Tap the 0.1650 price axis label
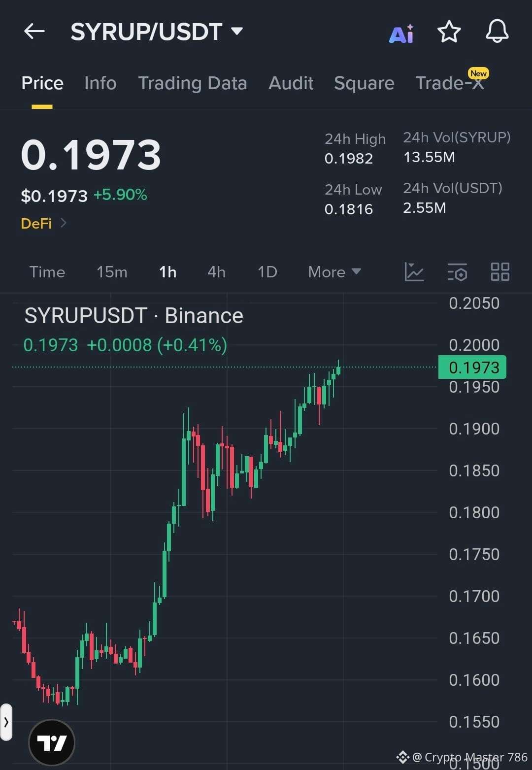Screen dimensions: 532x770 [474, 638]
